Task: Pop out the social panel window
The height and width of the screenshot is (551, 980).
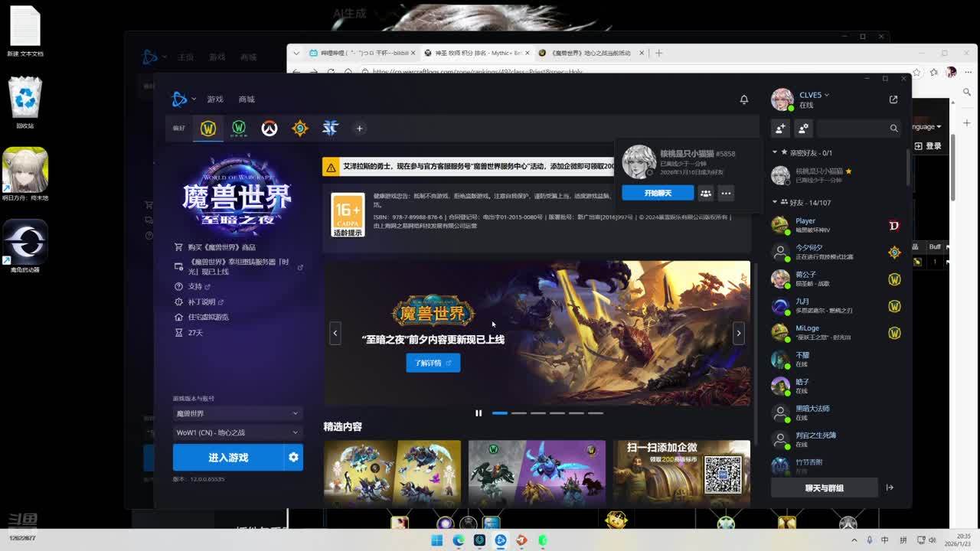Action: 893,99
